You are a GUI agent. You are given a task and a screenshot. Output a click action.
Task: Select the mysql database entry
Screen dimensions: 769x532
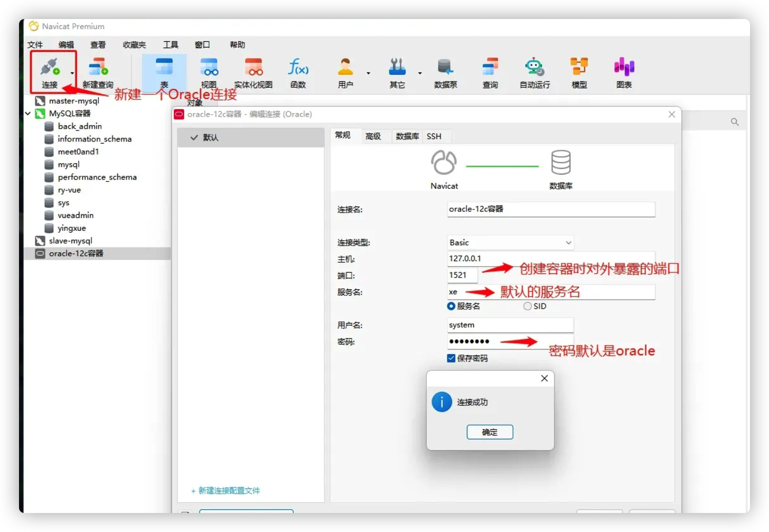[x=69, y=165]
